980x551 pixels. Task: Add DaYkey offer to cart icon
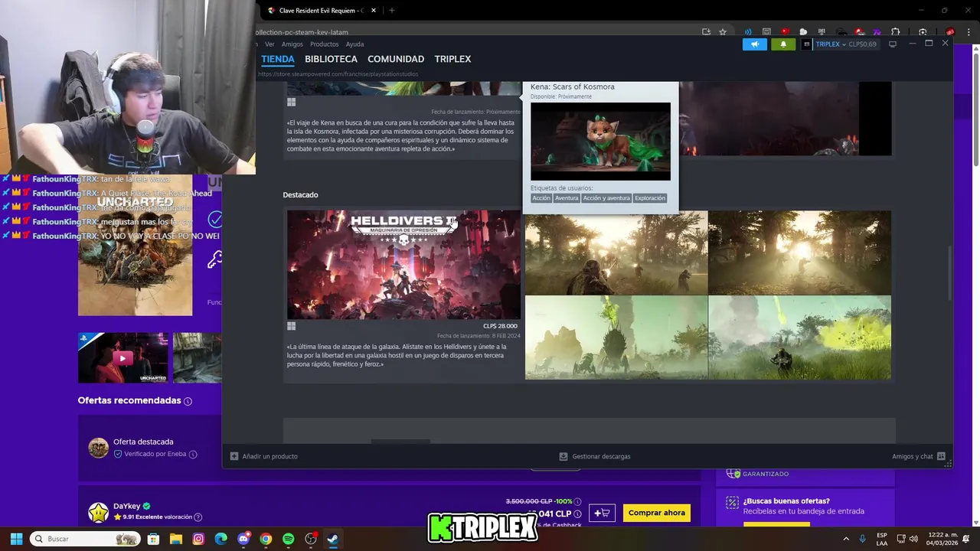(x=602, y=513)
